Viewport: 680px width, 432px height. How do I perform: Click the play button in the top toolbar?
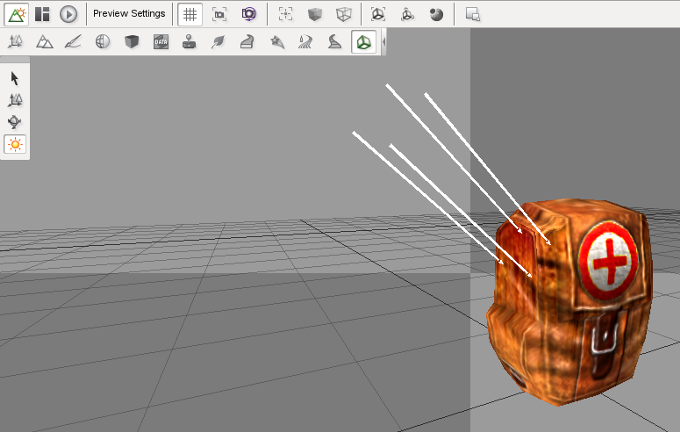click(68, 14)
